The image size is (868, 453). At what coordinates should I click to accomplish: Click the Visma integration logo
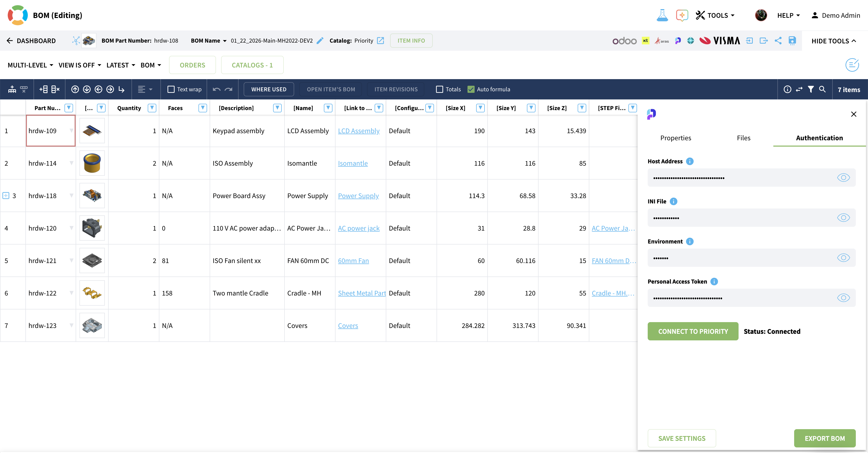coord(720,41)
